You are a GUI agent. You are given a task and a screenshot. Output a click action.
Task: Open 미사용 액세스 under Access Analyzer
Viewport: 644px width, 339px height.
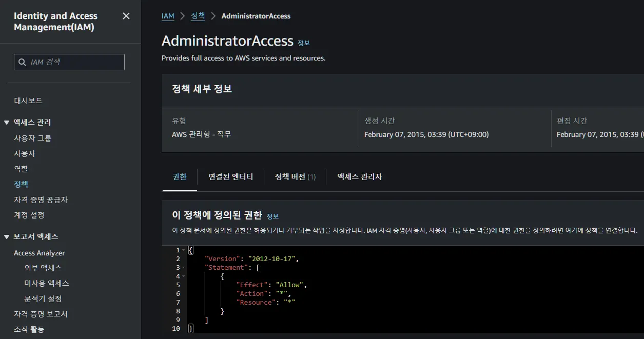pyautogui.click(x=47, y=283)
